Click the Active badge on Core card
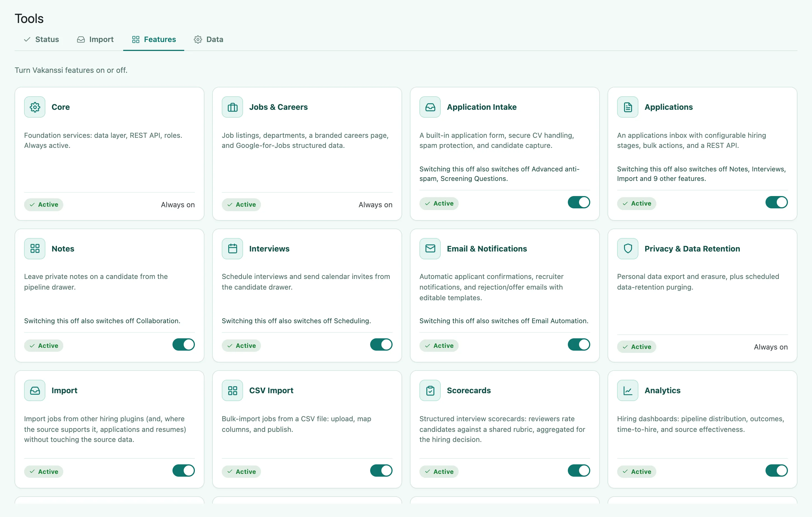812x517 pixels. point(43,204)
